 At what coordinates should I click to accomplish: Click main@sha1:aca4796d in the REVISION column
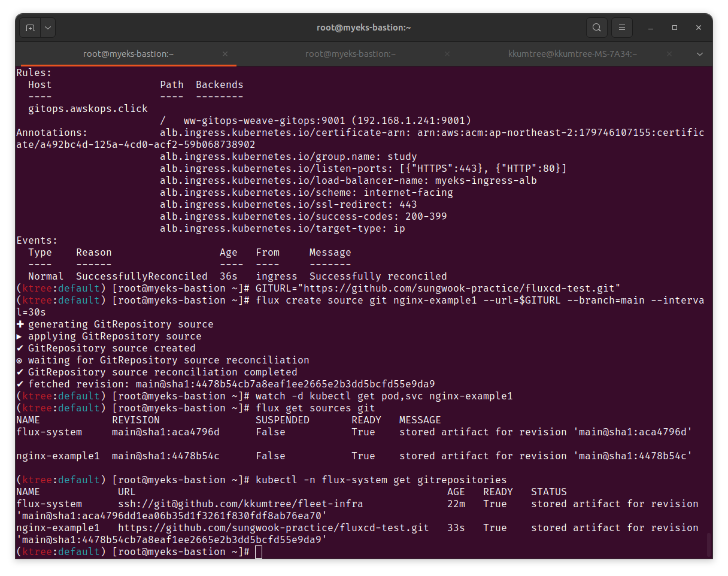[166, 432]
